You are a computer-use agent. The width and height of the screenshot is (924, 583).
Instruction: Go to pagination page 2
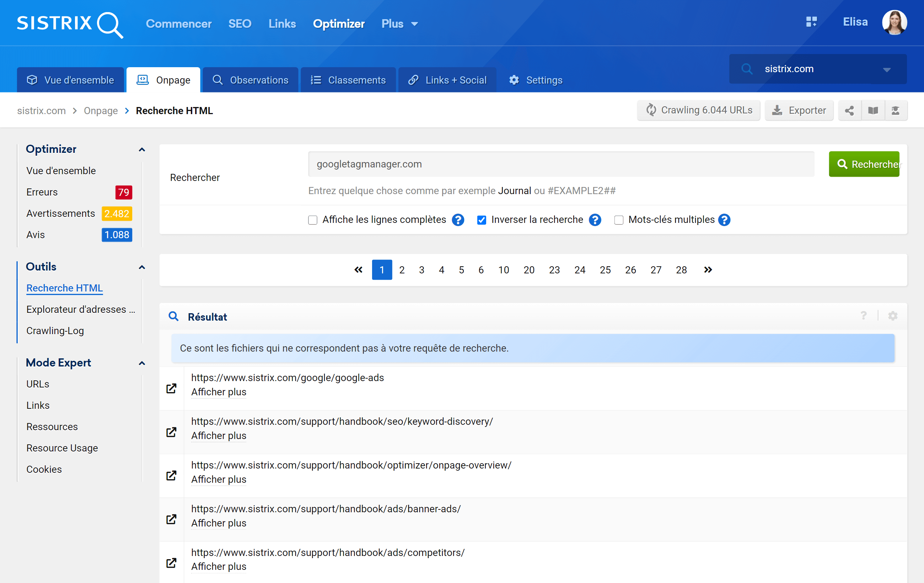pos(402,270)
